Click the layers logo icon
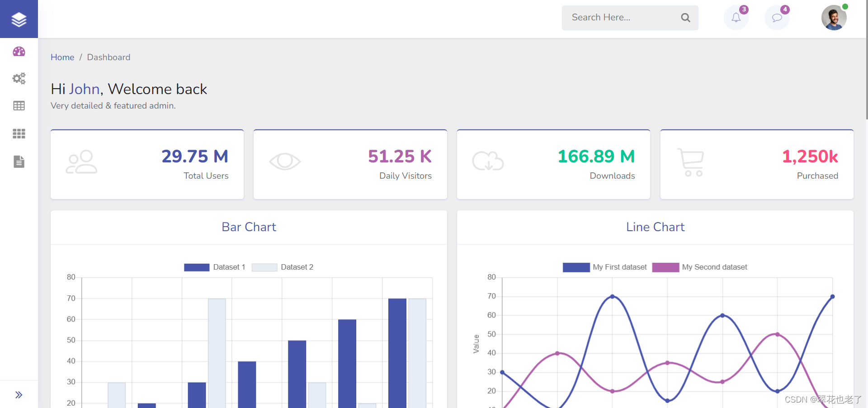Screen dimensions: 868x408 pyautogui.click(x=19, y=19)
